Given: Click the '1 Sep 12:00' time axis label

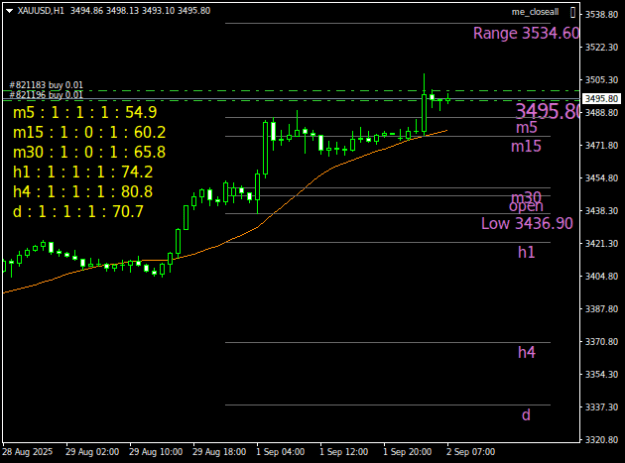Looking at the screenshot, I should pos(344,452).
